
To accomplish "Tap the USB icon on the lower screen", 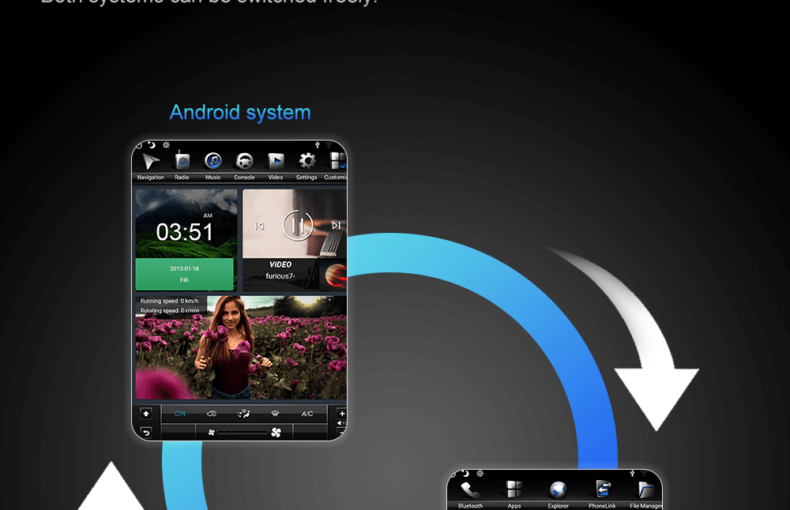I will coord(632,474).
